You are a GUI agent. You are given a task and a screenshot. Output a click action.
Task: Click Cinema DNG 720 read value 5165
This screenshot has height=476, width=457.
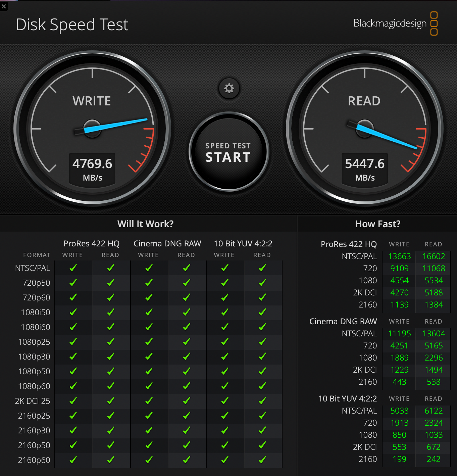[434, 346]
